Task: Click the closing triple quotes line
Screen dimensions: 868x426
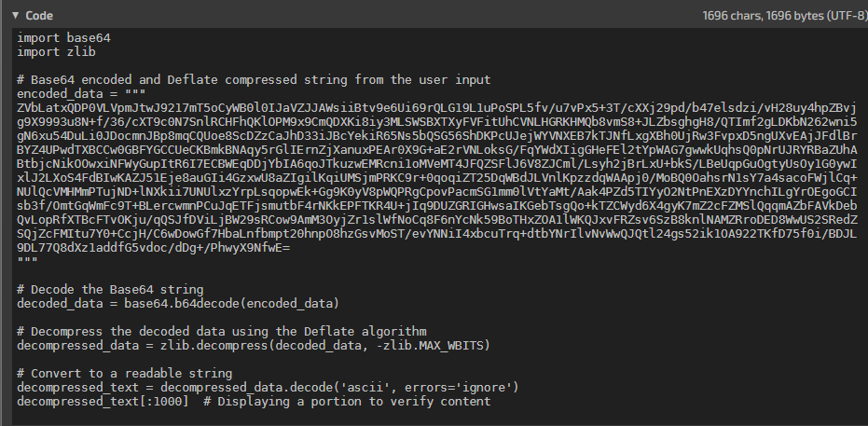Action: (27, 261)
